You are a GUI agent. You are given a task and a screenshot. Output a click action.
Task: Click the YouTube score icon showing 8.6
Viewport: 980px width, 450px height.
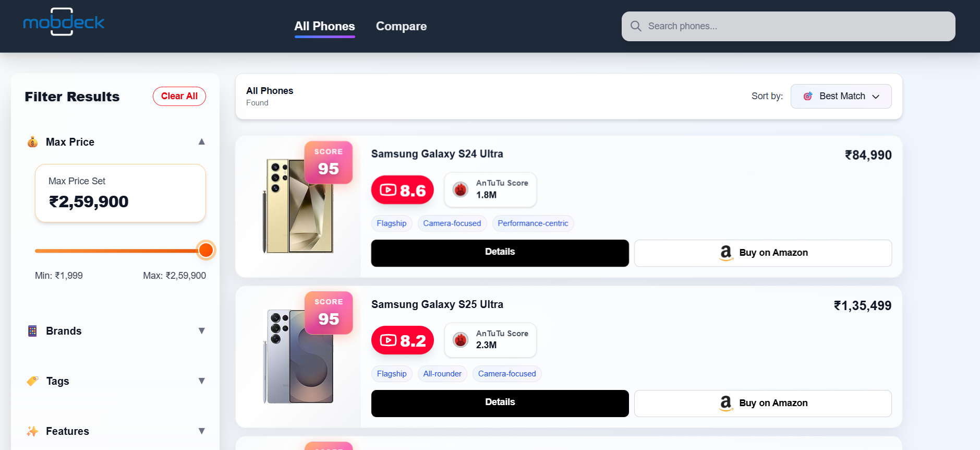click(x=388, y=190)
